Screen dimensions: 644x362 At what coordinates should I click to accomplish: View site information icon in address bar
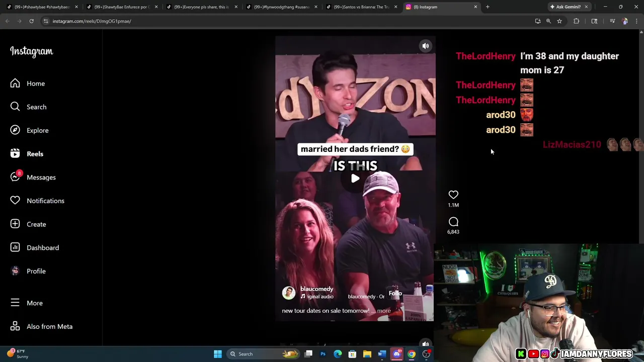[x=46, y=21]
